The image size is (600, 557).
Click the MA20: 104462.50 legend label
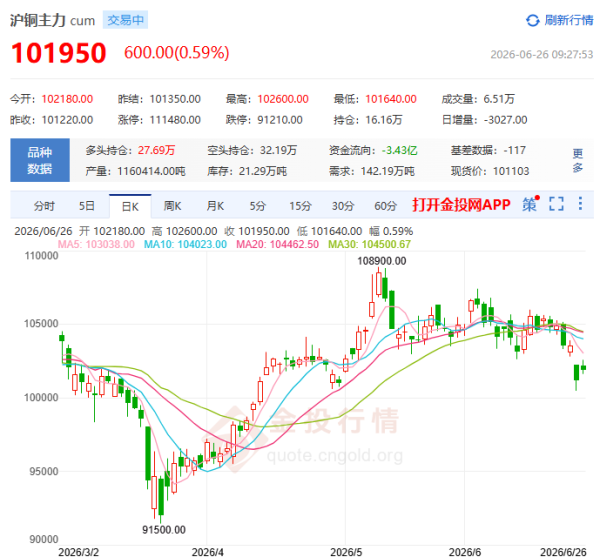click(x=277, y=244)
